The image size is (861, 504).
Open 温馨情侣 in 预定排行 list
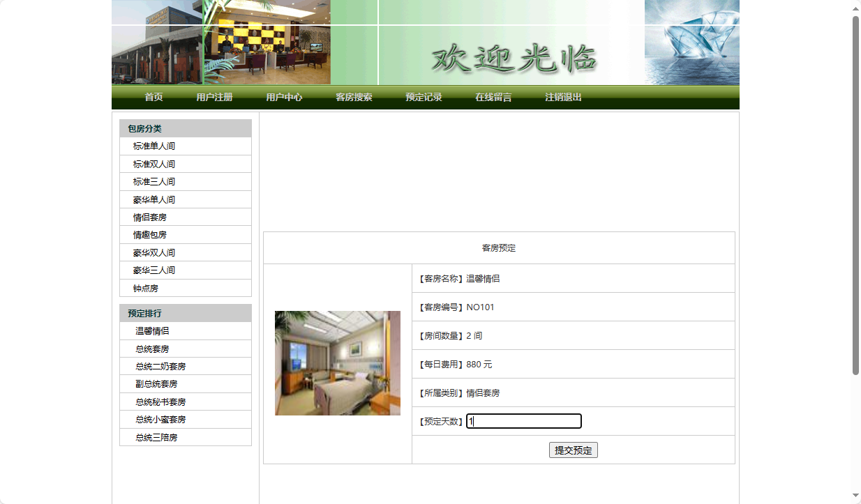[x=151, y=330]
